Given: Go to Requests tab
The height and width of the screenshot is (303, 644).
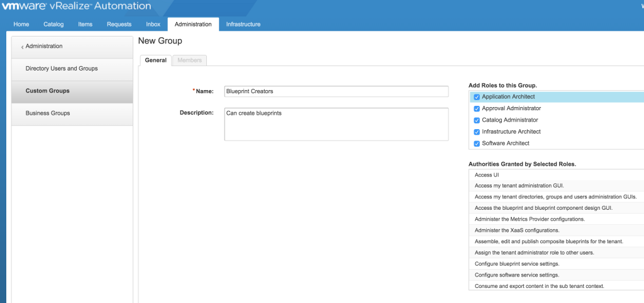Looking at the screenshot, I should [x=119, y=25].
